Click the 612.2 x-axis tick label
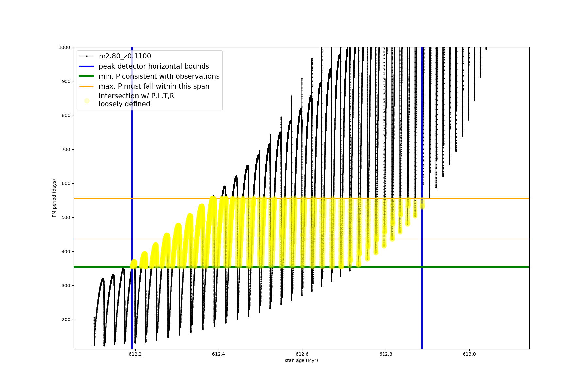The width and height of the screenshot is (588, 392). [135, 354]
